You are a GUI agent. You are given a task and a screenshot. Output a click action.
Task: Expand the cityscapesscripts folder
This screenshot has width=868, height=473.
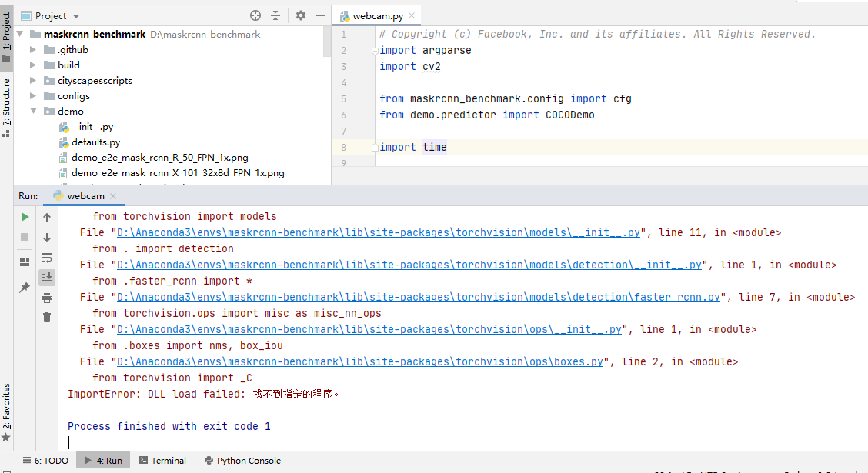coord(33,81)
